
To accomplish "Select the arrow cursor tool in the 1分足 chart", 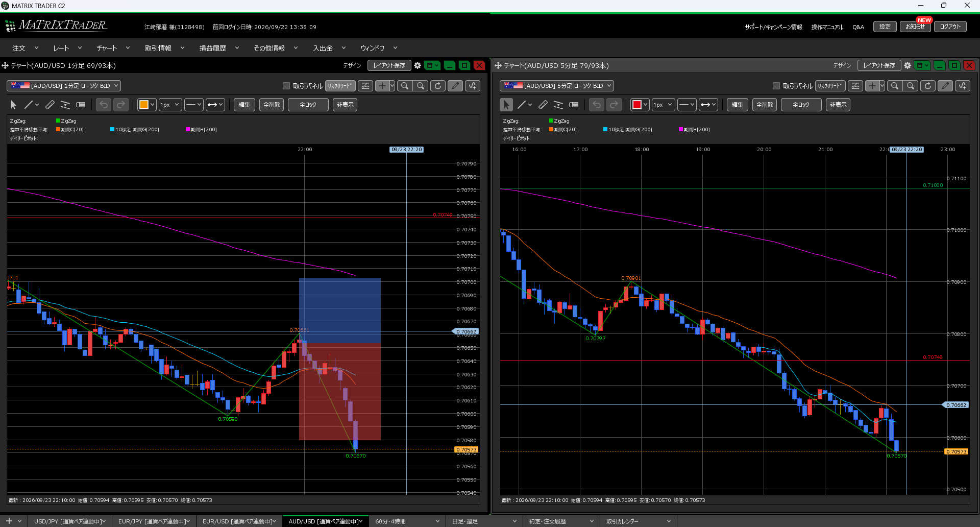I will click(14, 105).
